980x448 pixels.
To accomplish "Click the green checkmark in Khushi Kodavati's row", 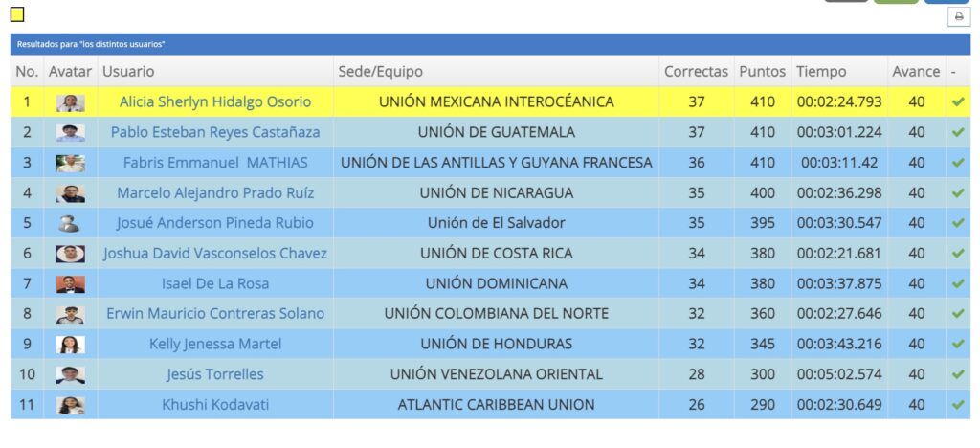I will [958, 405].
